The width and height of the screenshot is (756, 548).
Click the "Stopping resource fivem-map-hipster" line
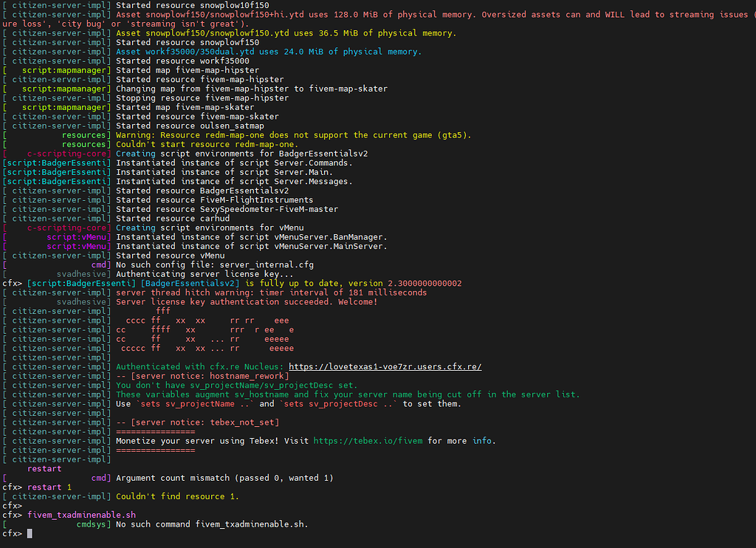coord(202,97)
